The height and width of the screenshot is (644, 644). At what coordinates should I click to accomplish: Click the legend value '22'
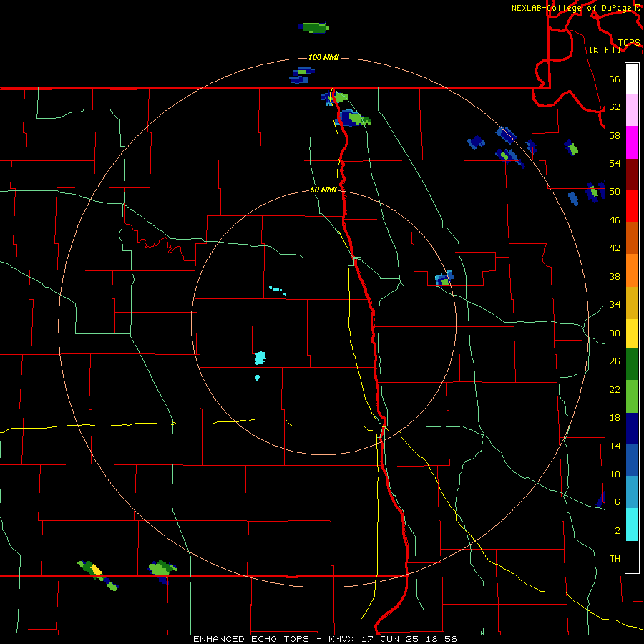(615, 389)
